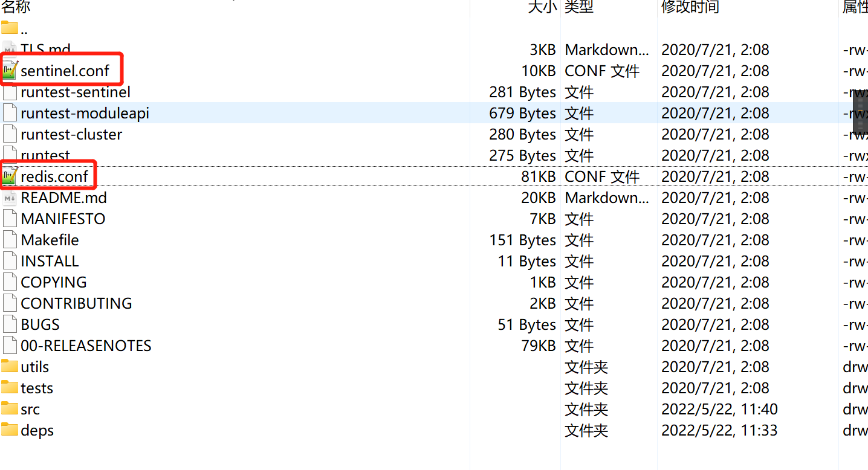
Task: Click the "79KB" size value
Action: pyautogui.click(x=539, y=346)
